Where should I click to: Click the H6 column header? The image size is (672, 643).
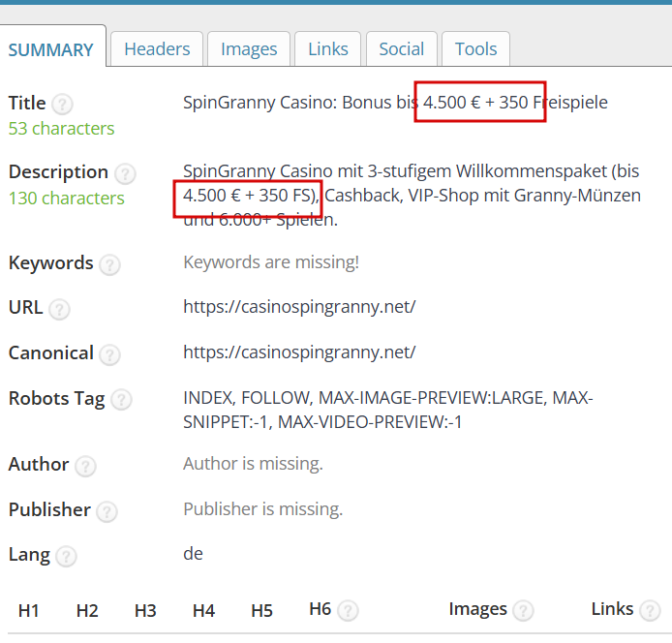click(321, 609)
